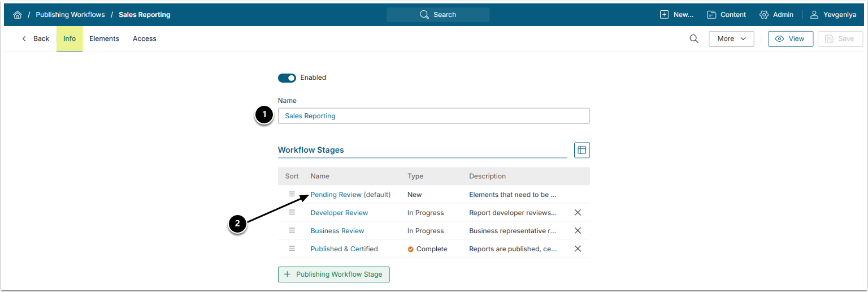This screenshot has height=292, width=868.
Task: Delete the Business Review stage
Action: 578,231
